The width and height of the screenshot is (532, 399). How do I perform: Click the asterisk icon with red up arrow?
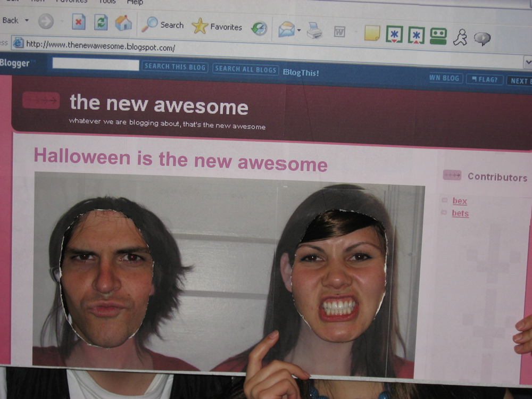(x=417, y=35)
